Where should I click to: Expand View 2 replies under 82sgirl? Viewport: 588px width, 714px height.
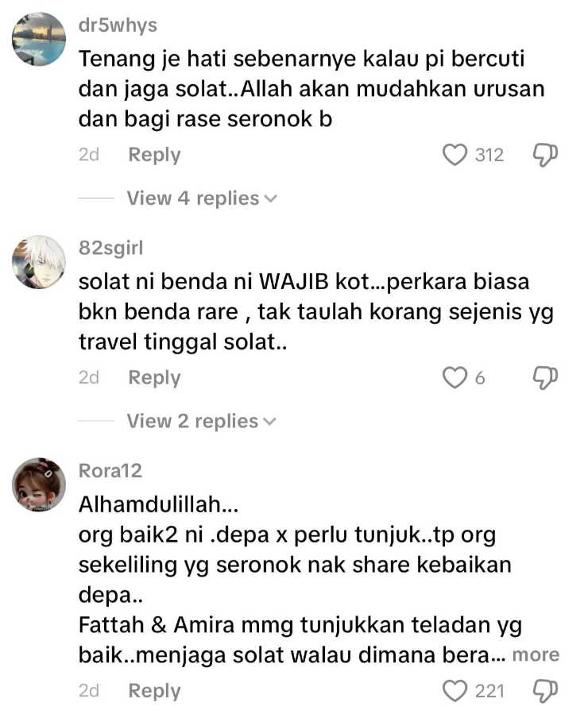(x=201, y=421)
